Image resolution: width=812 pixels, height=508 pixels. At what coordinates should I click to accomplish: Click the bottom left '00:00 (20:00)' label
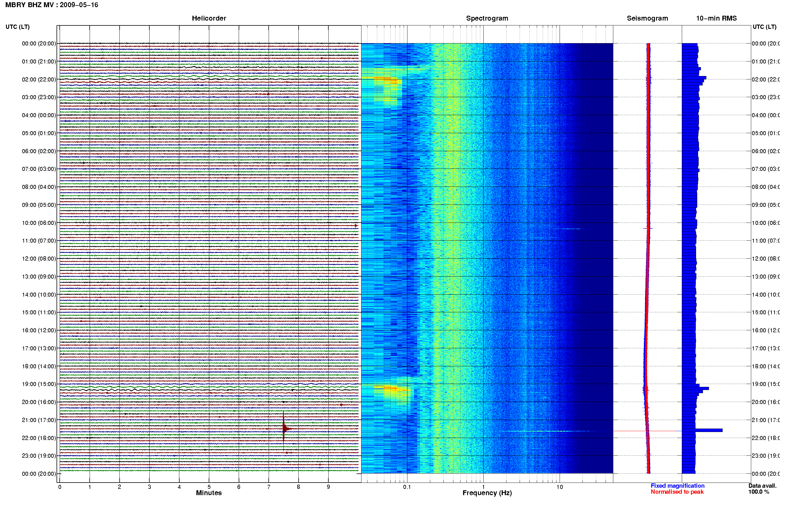click(x=39, y=474)
